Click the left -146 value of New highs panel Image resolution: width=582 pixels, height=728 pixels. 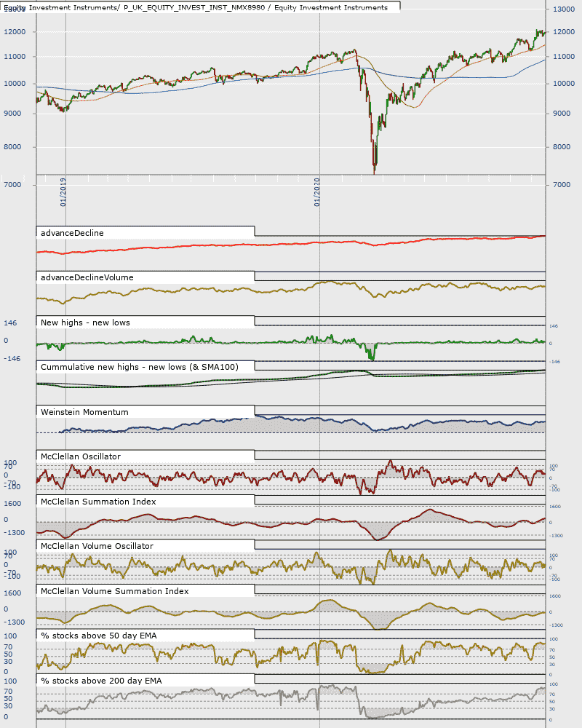[12, 359]
